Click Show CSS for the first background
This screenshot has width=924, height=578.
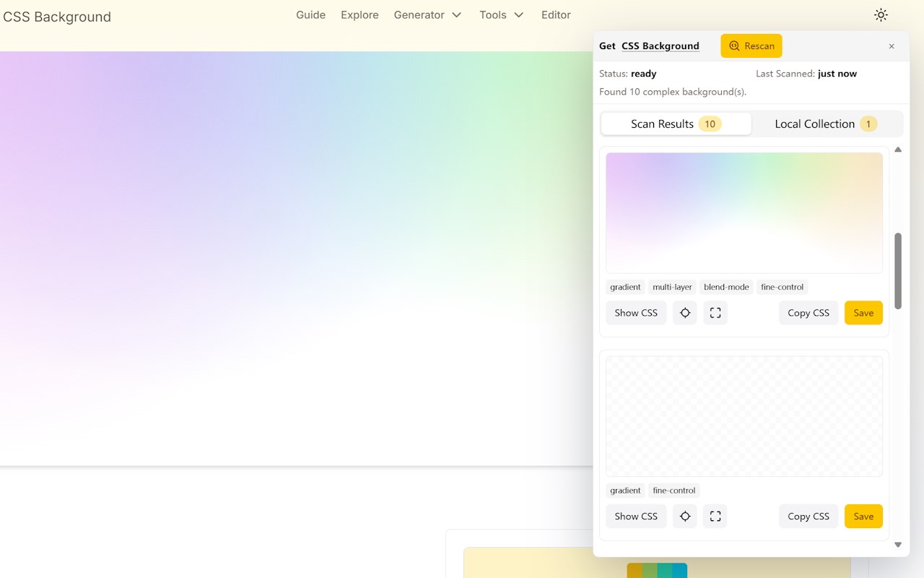click(635, 312)
